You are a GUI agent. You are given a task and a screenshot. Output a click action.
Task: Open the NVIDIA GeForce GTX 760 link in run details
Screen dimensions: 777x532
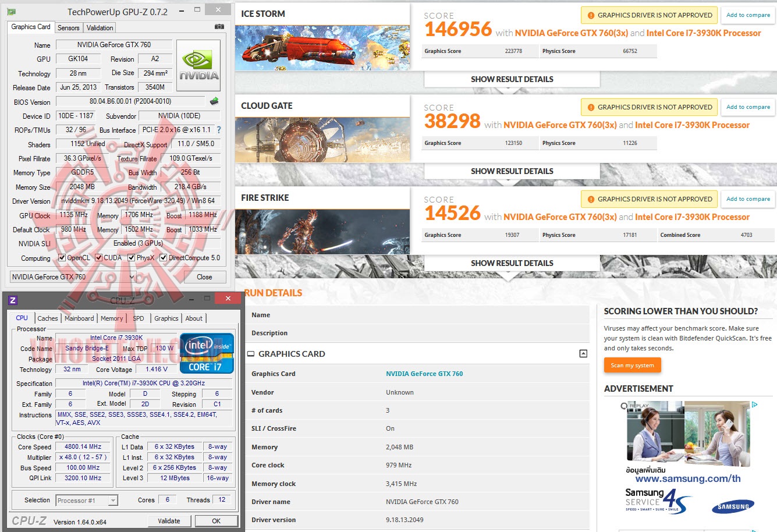[424, 374]
